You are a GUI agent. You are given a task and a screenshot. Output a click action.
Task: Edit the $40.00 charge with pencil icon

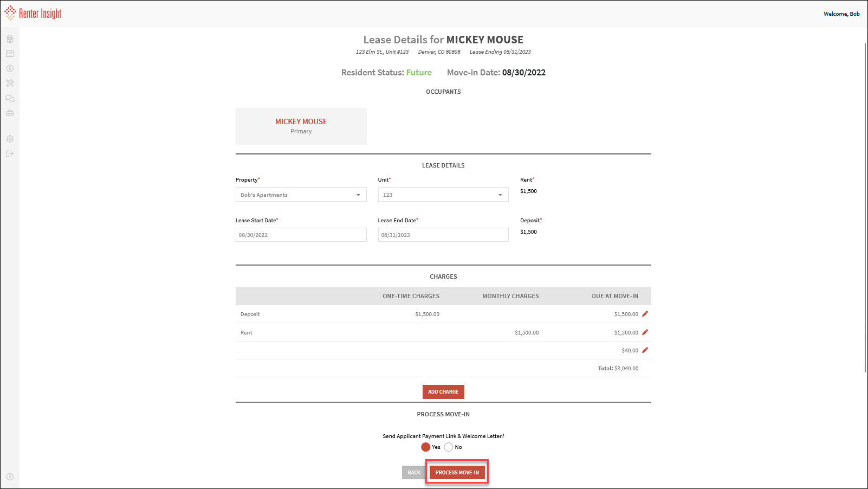coord(645,350)
